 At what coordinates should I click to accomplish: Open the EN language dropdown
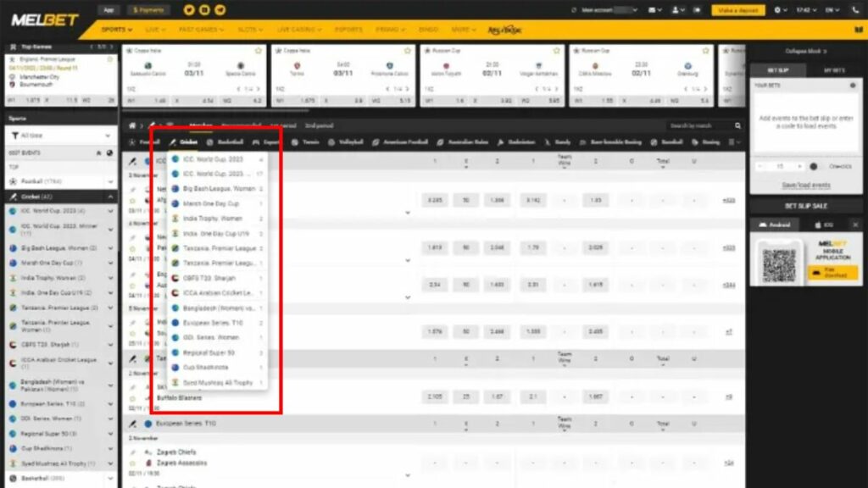click(x=832, y=10)
